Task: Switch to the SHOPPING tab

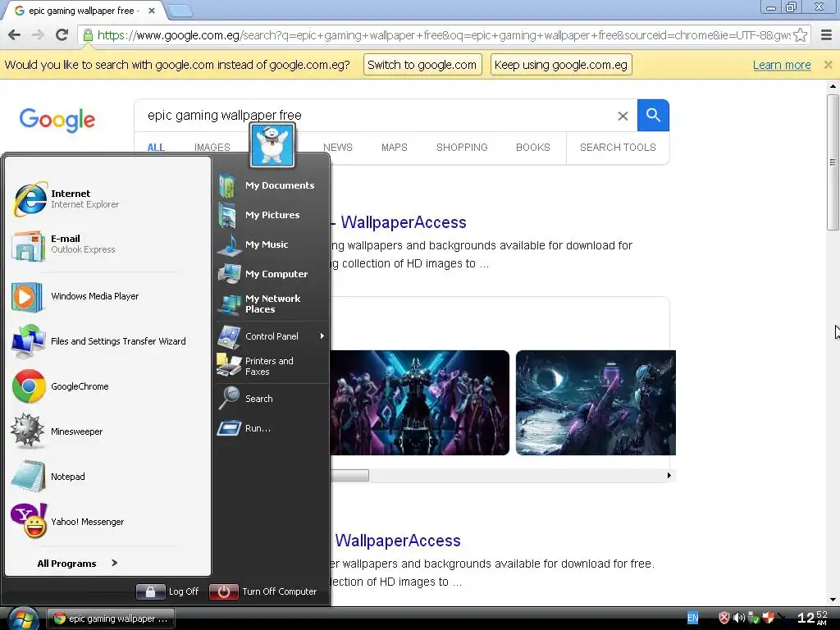Action: (x=462, y=148)
